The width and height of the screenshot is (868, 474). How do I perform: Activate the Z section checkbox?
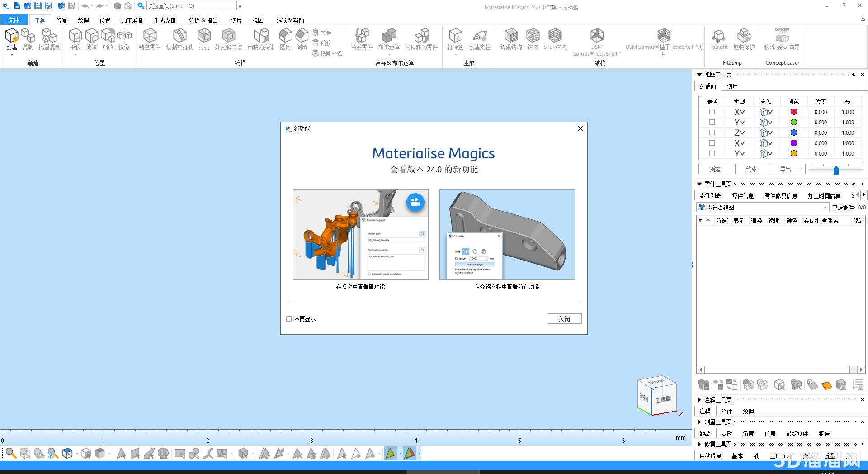coord(712,133)
